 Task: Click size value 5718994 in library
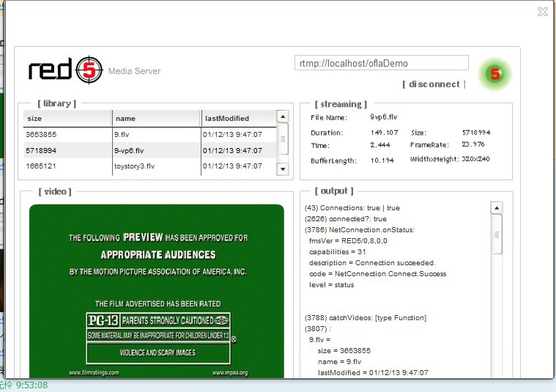click(41, 150)
